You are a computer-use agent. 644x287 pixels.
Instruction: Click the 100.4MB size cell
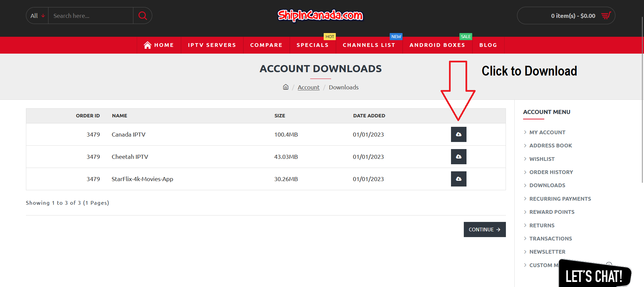coord(286,134)
